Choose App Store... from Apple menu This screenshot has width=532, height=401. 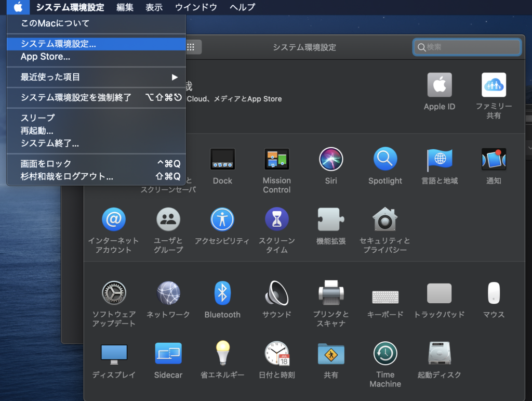(x=96, y=57)
